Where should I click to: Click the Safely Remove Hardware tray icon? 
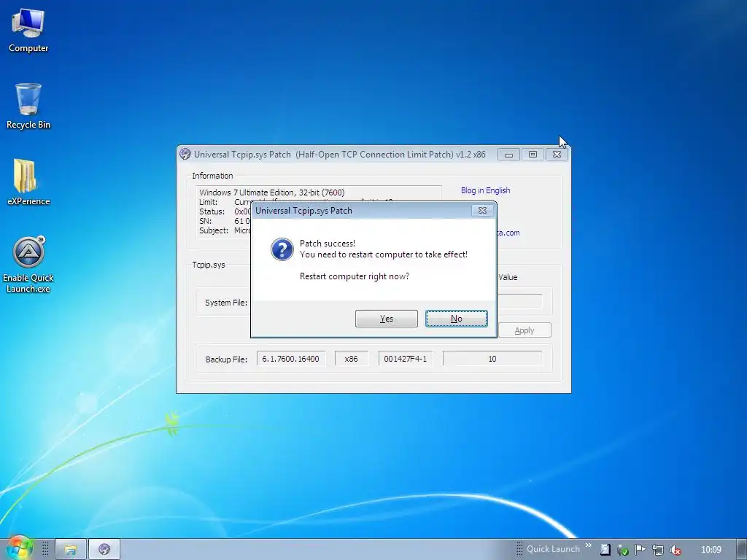[623, 550]
